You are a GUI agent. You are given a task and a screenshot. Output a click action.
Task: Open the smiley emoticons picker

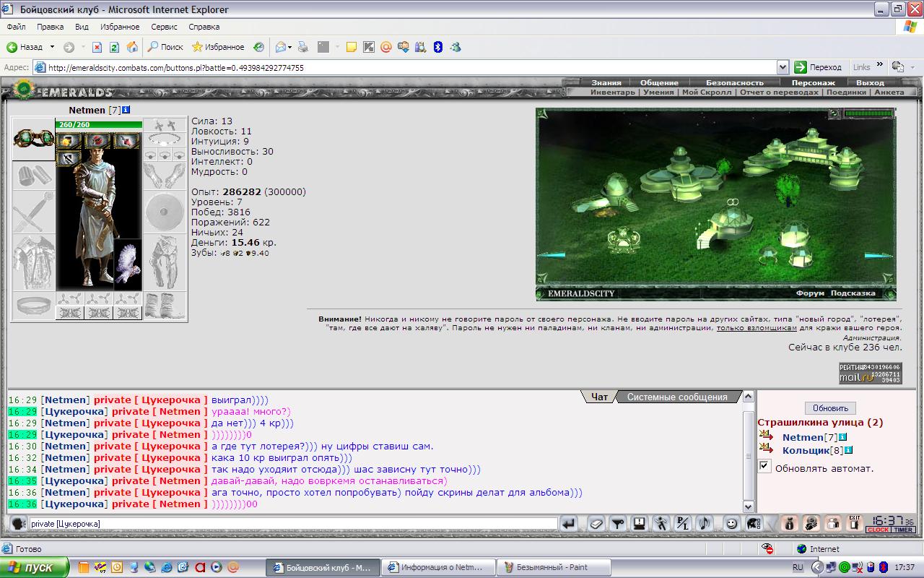tap(731, 524)
